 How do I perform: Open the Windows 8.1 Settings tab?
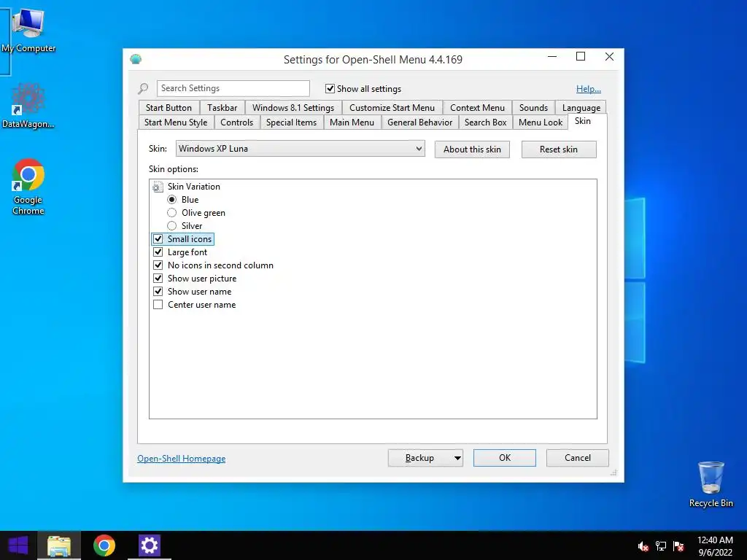[293, 108]
